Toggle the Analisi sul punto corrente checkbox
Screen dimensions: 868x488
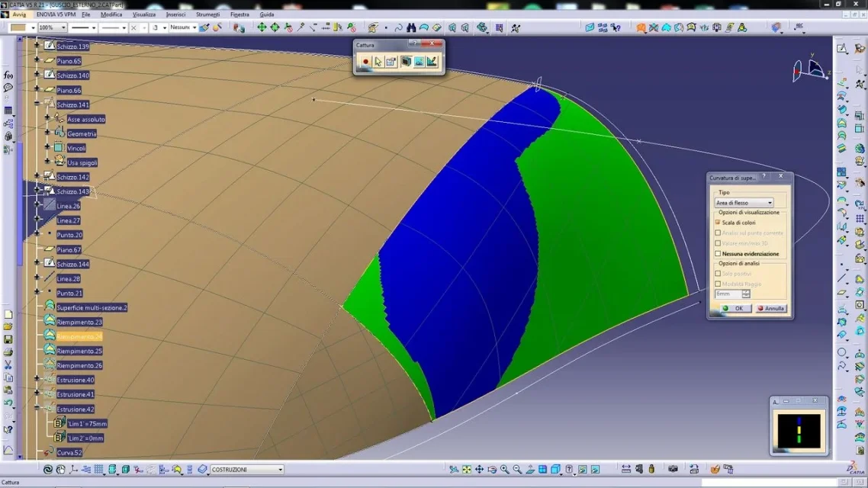coord(718,233)
